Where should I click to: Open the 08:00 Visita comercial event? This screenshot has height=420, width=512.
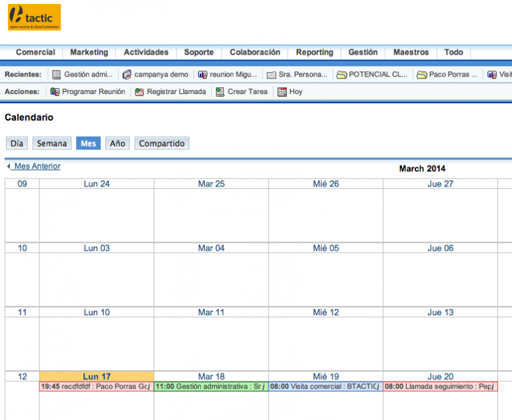point(326,387)
